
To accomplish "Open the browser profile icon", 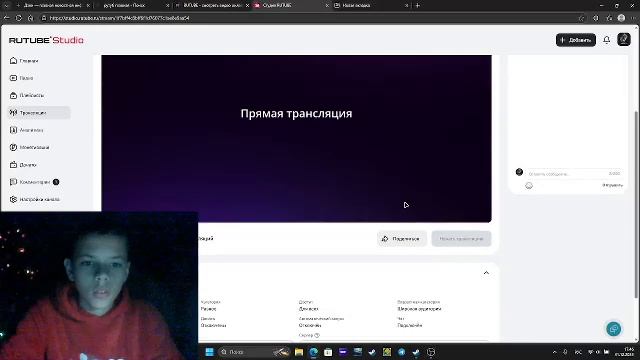I will 621,18.
